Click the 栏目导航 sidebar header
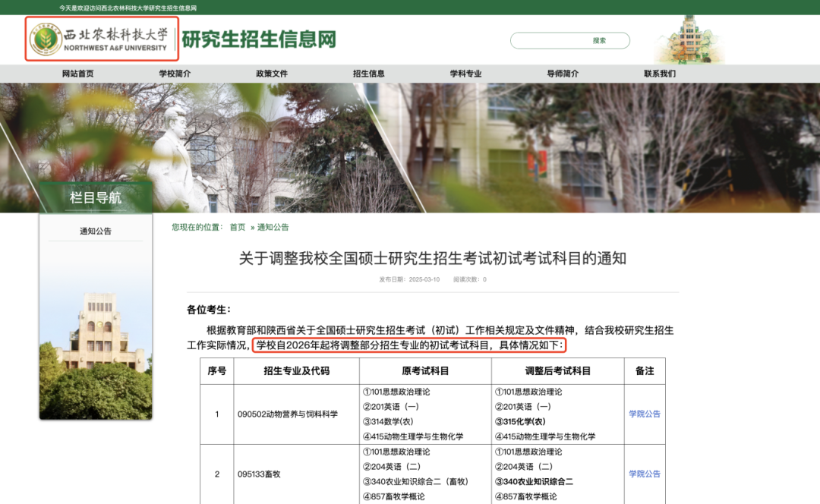820x504 pixels. (96, 198)
